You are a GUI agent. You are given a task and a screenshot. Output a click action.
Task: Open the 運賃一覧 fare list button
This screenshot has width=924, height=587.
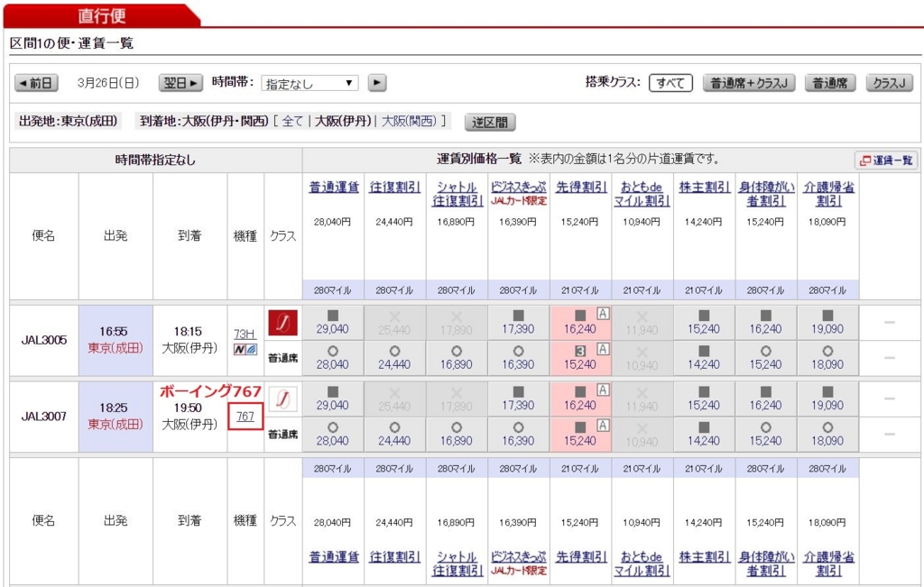tap(886, 161)
